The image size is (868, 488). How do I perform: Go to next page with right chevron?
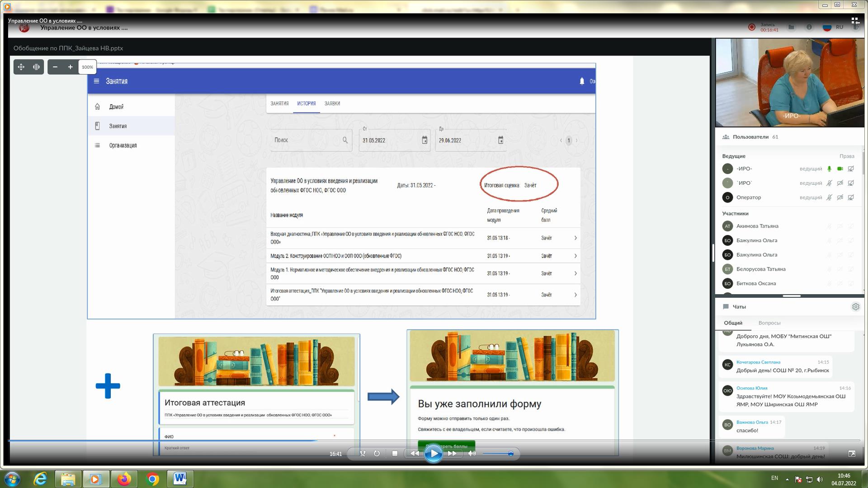[x=576, y=141]
